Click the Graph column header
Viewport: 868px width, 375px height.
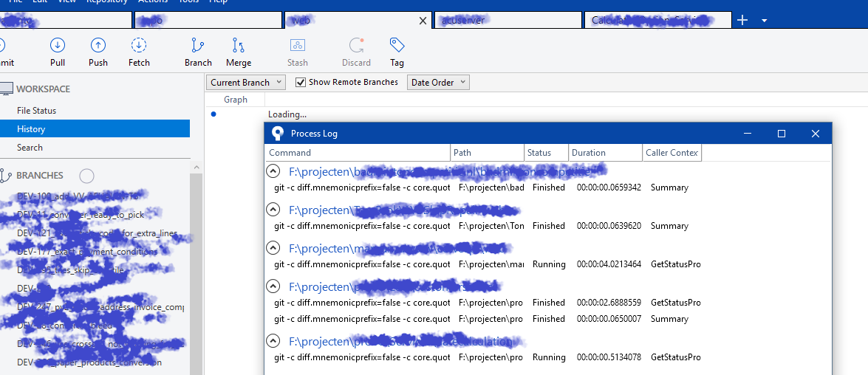pos(235,100)
